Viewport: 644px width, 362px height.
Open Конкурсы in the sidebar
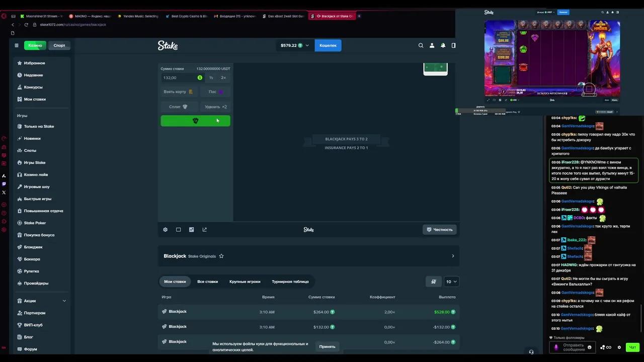click(41, 87)
